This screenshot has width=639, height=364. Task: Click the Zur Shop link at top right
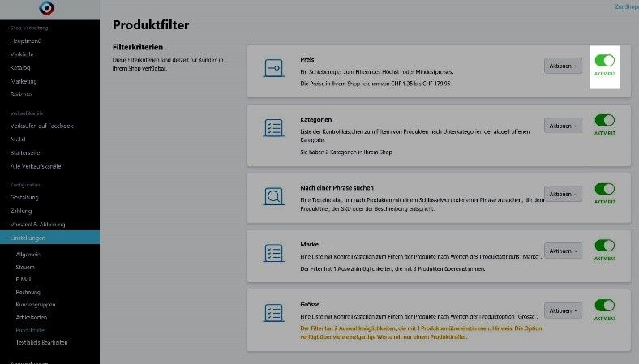[x=627, y=6]
